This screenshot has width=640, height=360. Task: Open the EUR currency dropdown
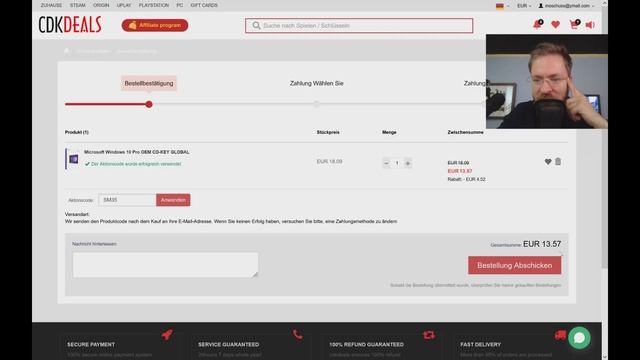pos(524,6)
